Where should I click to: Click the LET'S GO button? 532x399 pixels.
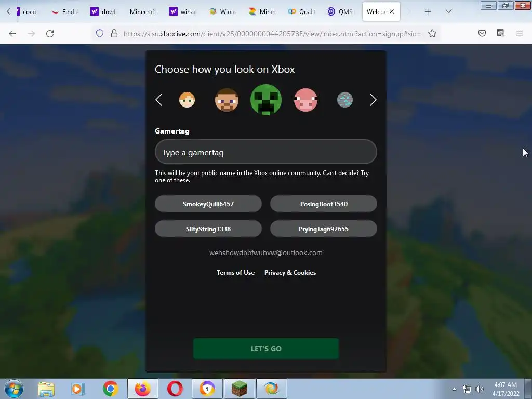pos(266,349)
